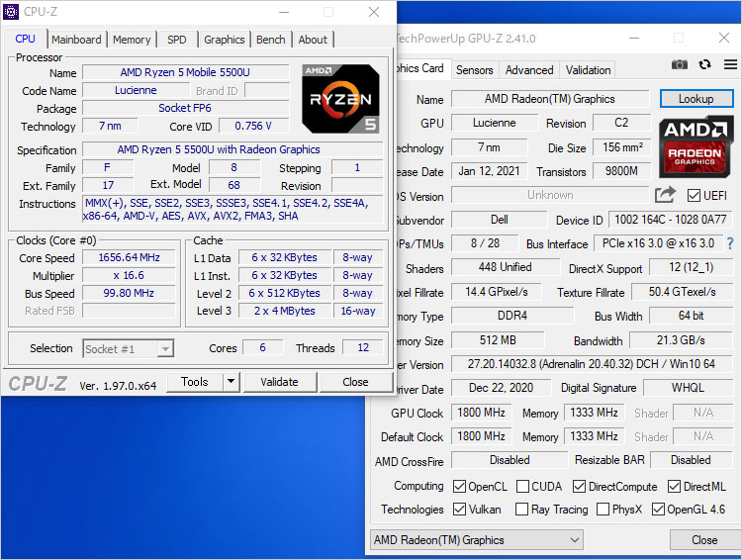Click the Code Name field Lucienne in CPU-Z
This screenshot has width=742, height=560.
pyautogui.click(x=136, y=90)
